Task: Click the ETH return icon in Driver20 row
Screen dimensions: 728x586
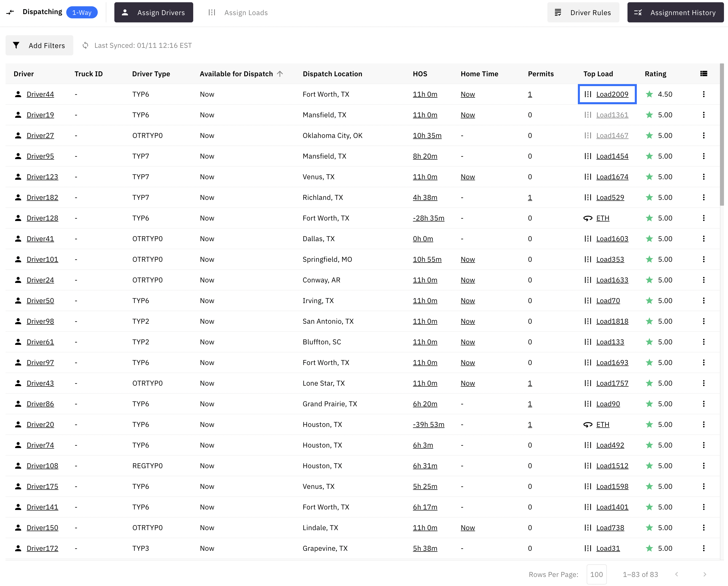Action: tap(588, 425)
